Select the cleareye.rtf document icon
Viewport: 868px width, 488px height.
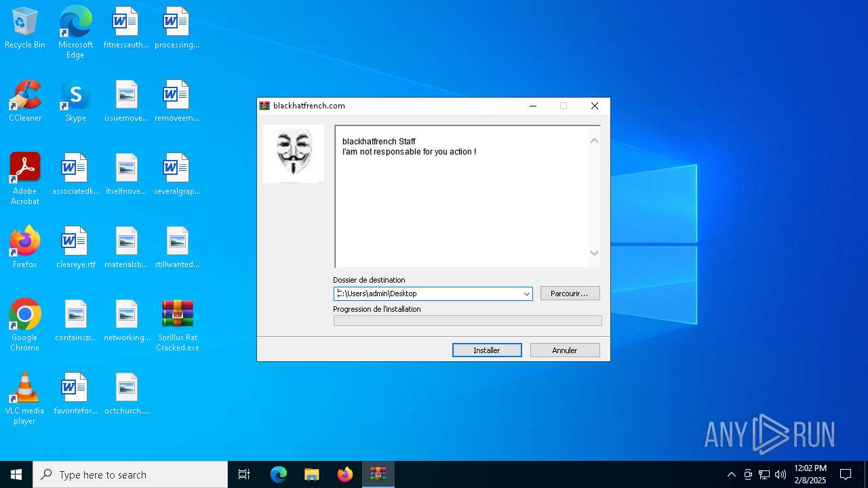point(75,247)
